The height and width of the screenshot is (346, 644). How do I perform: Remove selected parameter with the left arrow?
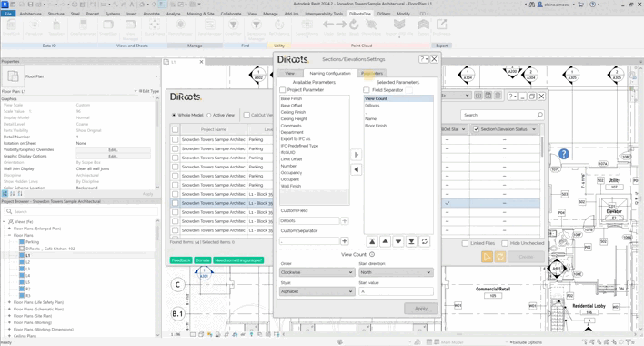[x=357, y=169]
